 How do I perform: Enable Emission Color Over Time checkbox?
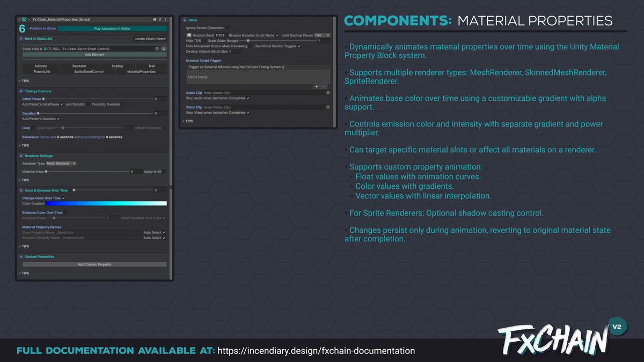(67, 212)
